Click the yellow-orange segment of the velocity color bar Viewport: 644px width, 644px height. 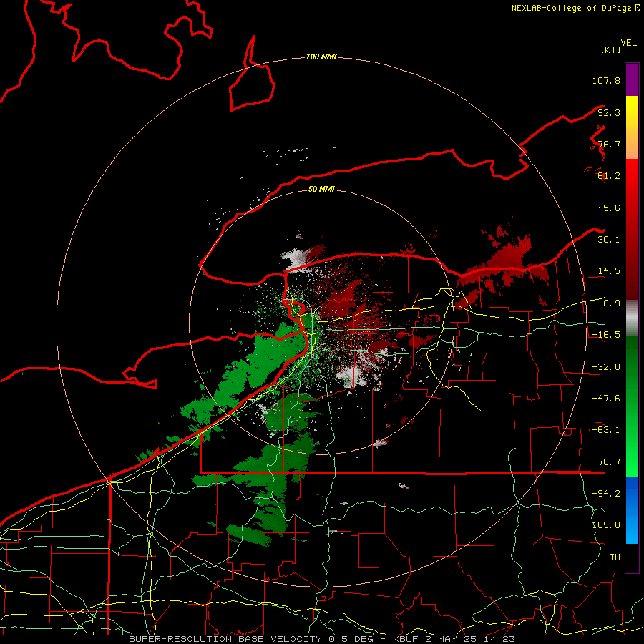click(x=632, y=127)
